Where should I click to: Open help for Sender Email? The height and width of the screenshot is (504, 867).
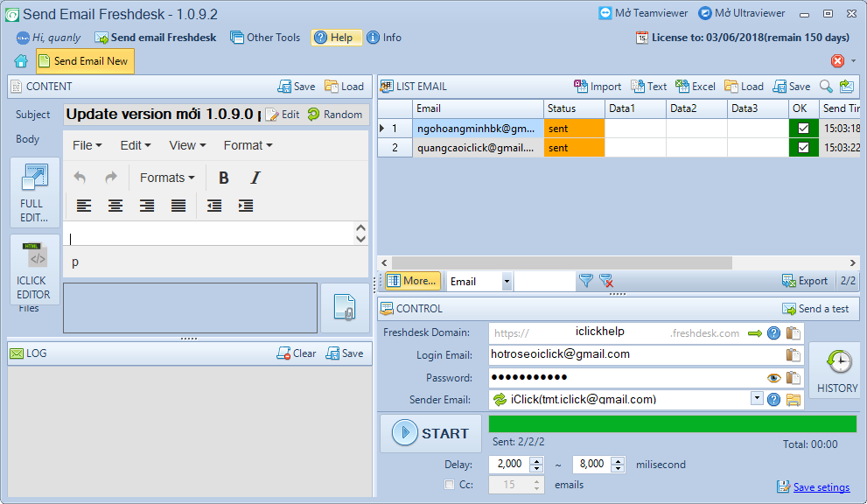pos(773,400)
